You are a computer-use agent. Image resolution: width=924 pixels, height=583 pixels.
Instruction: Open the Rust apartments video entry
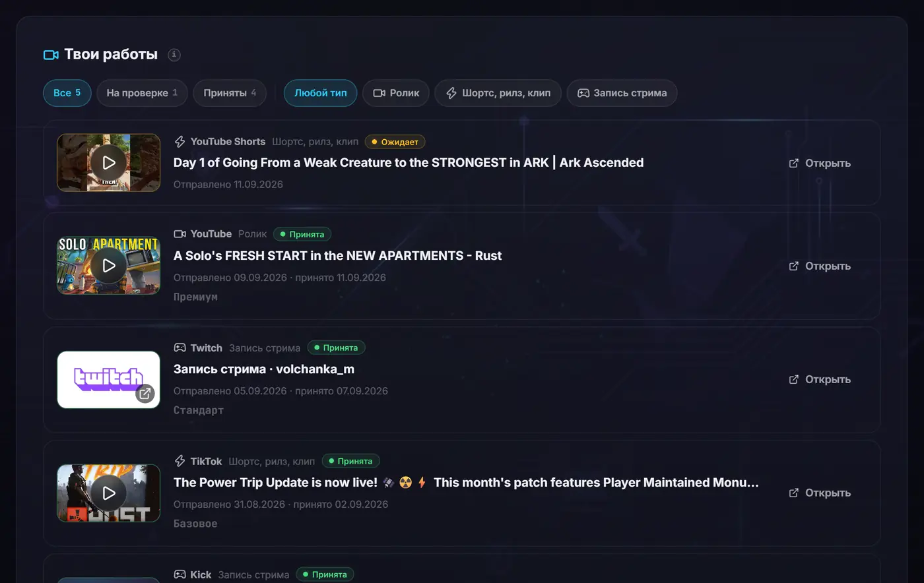(820, 266)
